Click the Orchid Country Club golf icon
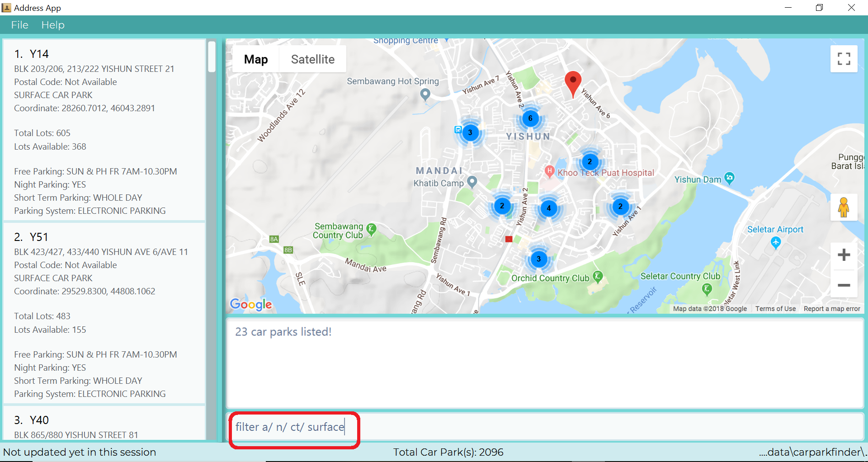Image resolution: width=868 pixels, height=462 pixels. pyautogui.click(x=598, y=277)
